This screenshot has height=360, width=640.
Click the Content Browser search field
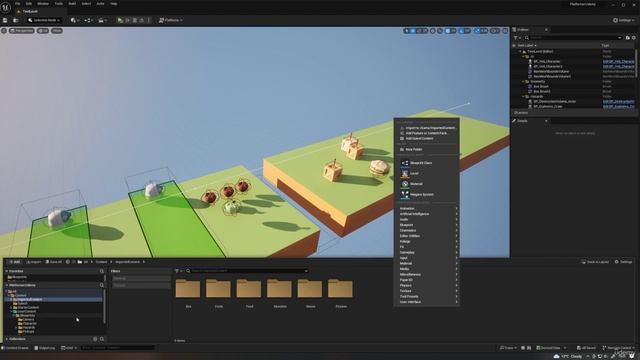click(x=247, y=271)
